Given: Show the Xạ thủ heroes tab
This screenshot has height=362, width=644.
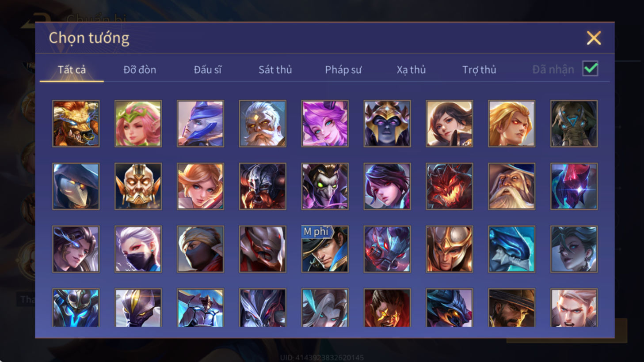Looking at the screenshot, I should click(x=411, y=70).
